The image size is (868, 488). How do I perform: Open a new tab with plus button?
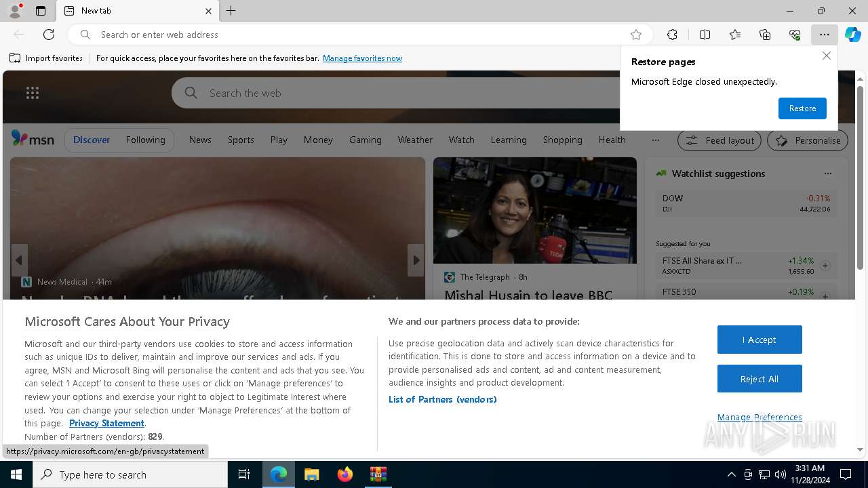[x=231, y=11]
